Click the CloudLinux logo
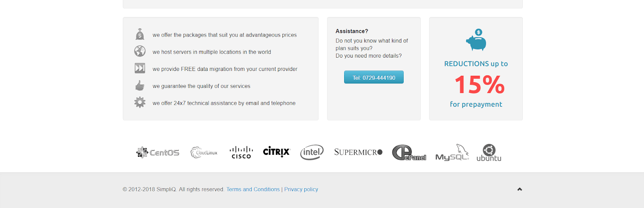Image resolution: width=644 pixels, height=208 pixels. click(204, 152)
